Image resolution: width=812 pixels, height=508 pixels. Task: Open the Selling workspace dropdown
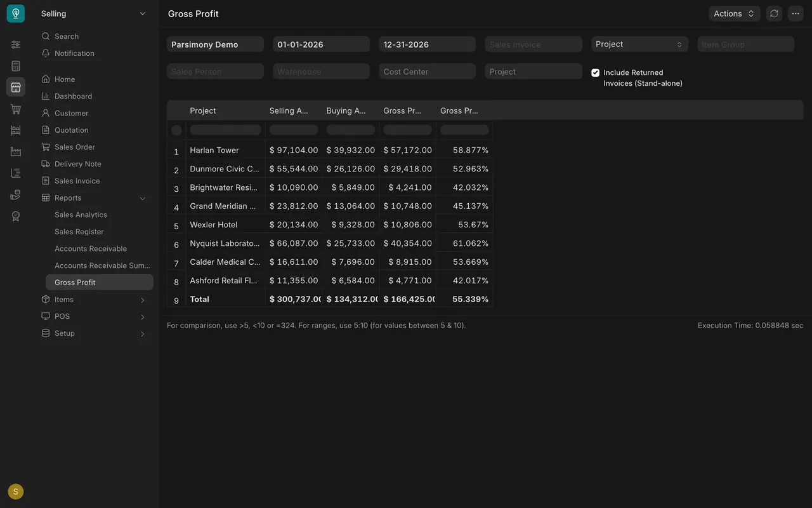click(93, 13)
